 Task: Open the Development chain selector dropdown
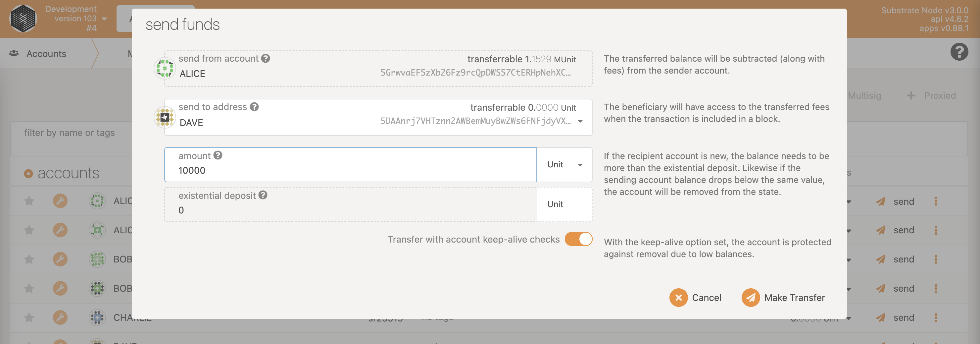pyautogui.click(x=76, y=18)
